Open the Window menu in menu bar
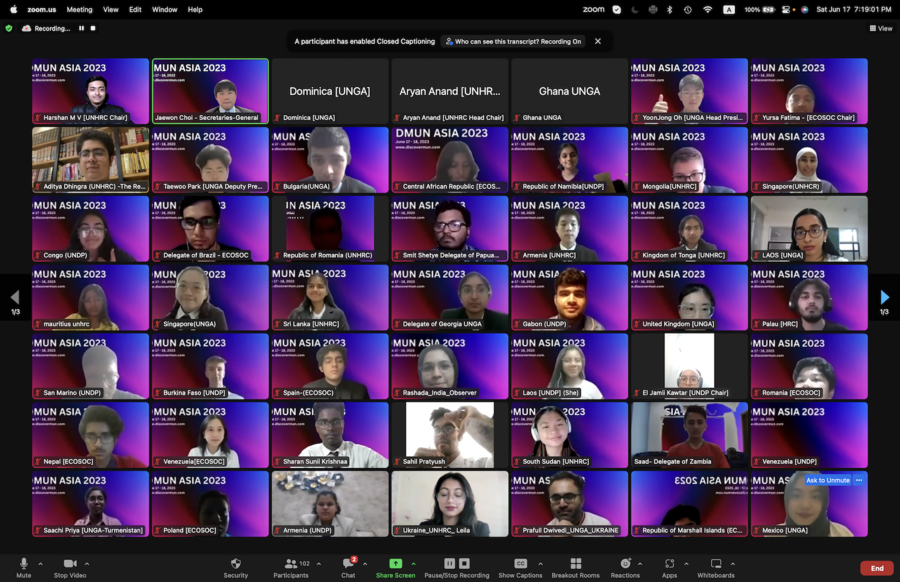 pos(164,9)
